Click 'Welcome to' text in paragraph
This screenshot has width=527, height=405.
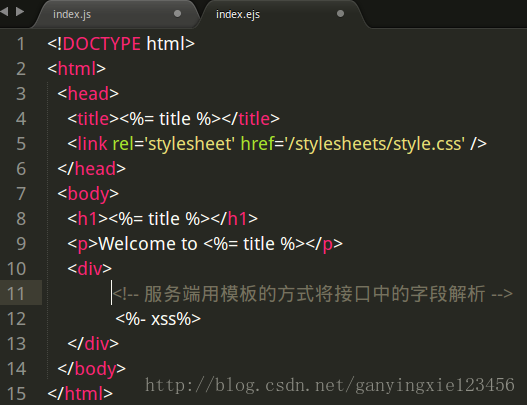(x=148, y=244)
